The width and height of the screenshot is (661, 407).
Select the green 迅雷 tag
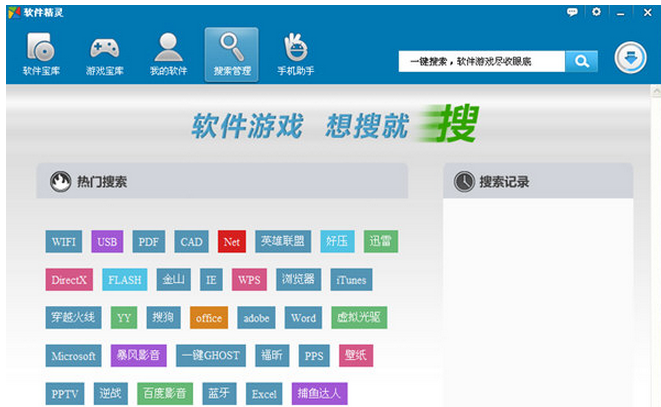(x=381, y=242)
